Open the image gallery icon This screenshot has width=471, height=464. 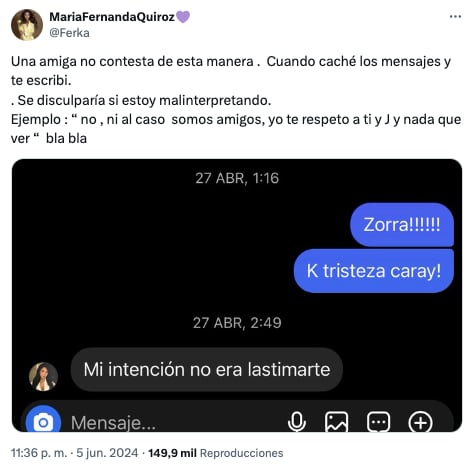click(x=337, y=422)
